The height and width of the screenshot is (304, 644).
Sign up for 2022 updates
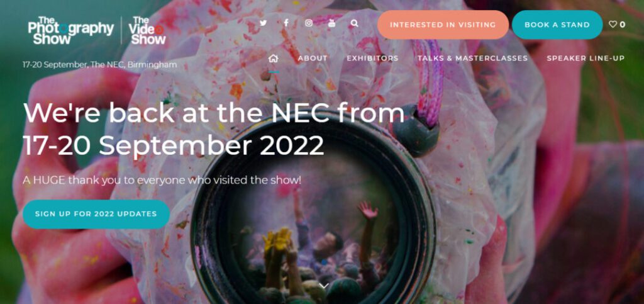tap(96, 214)
